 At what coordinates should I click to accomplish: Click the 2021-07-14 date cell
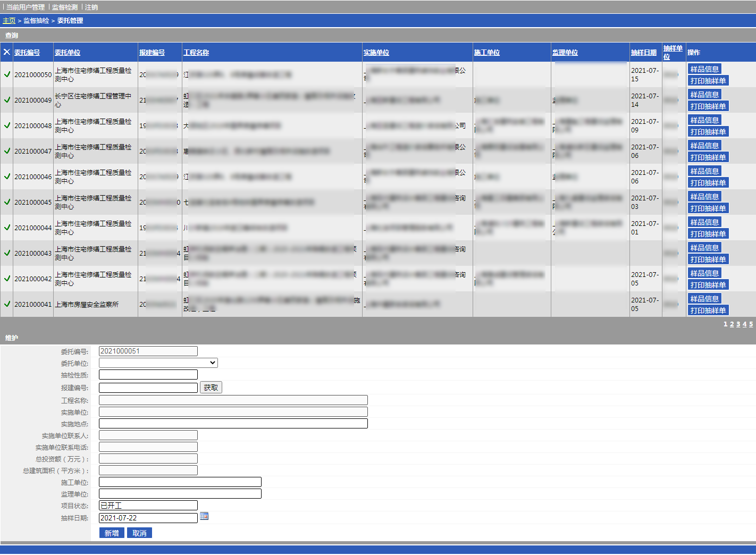pos(645,100)
